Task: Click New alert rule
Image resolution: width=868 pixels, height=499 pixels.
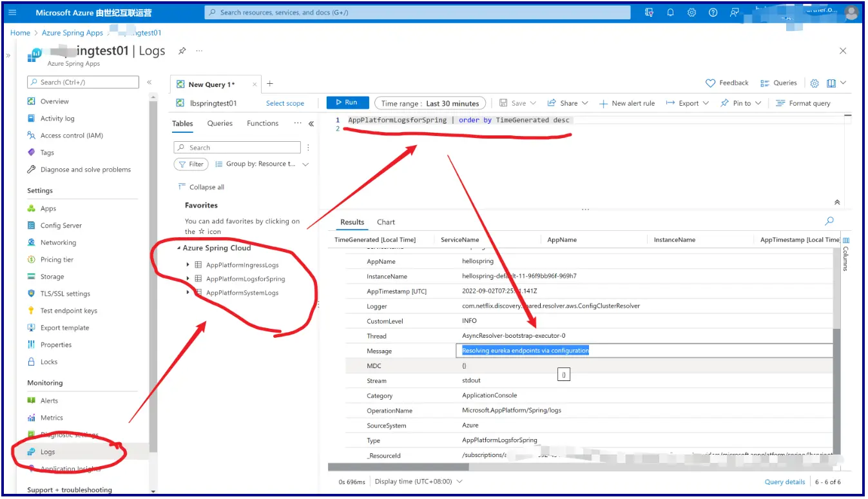Action: tap(627, 103)
